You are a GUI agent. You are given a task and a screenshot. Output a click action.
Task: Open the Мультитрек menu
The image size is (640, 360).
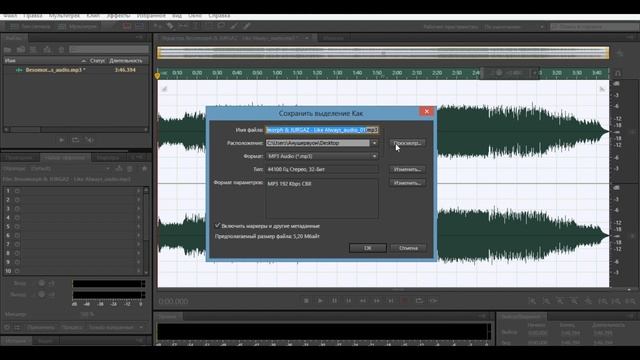tap(64, 16)
